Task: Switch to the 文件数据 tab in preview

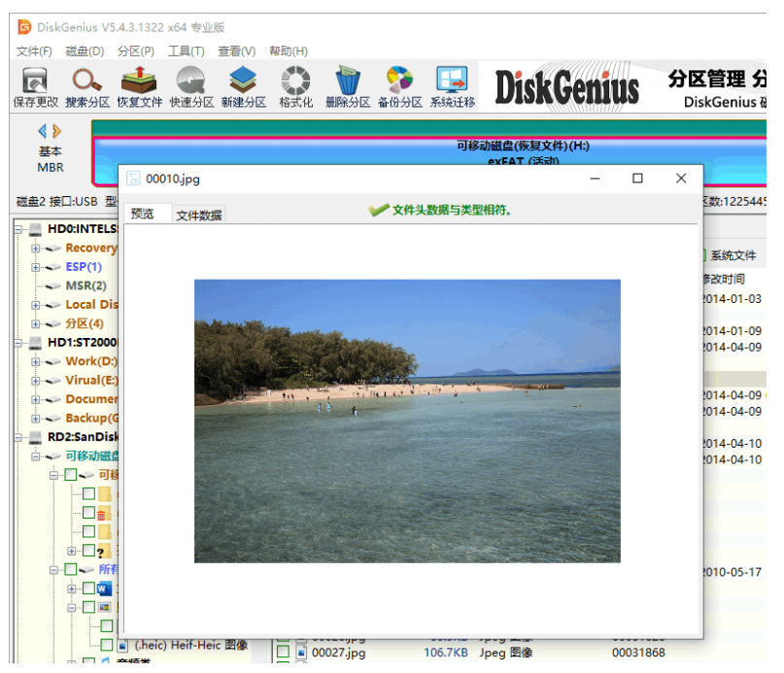Action: coord(198,216)
